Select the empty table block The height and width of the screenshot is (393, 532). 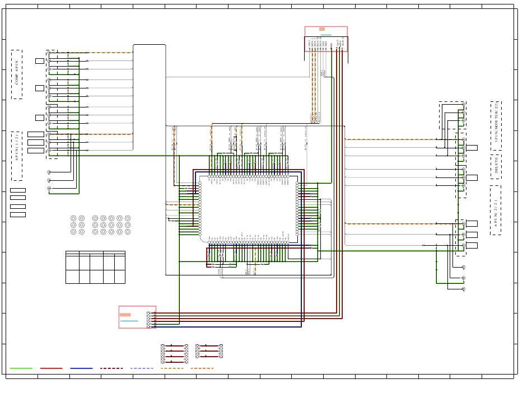point(95,267)
